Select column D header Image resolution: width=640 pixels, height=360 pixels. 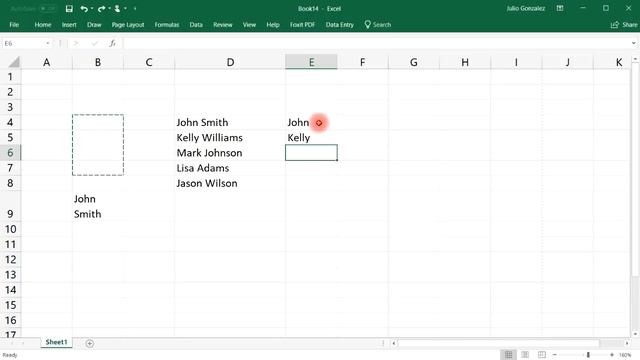(230, 62)
